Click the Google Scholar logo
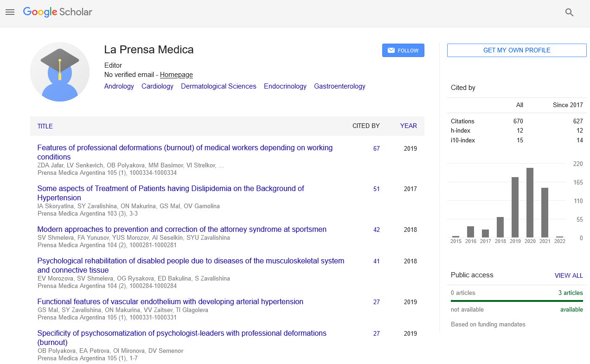This screenshot has width=590, height=364. 58,13
